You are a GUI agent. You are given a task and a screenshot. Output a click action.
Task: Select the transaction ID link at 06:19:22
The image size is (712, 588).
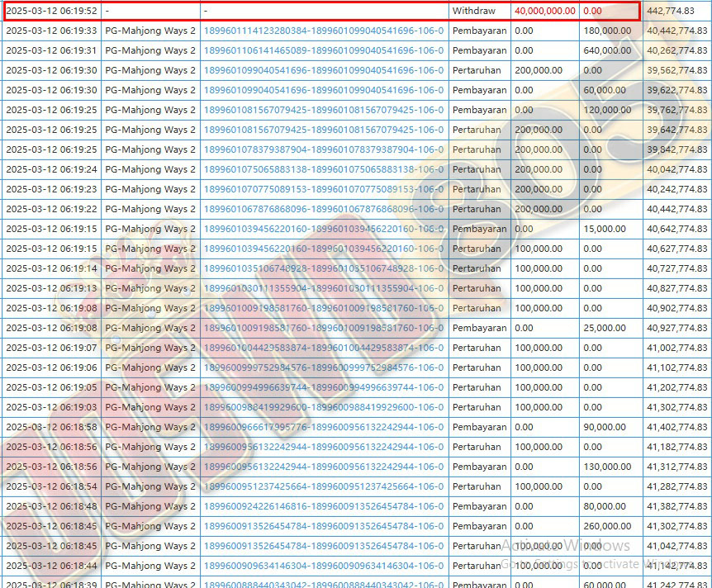[323, 209]
